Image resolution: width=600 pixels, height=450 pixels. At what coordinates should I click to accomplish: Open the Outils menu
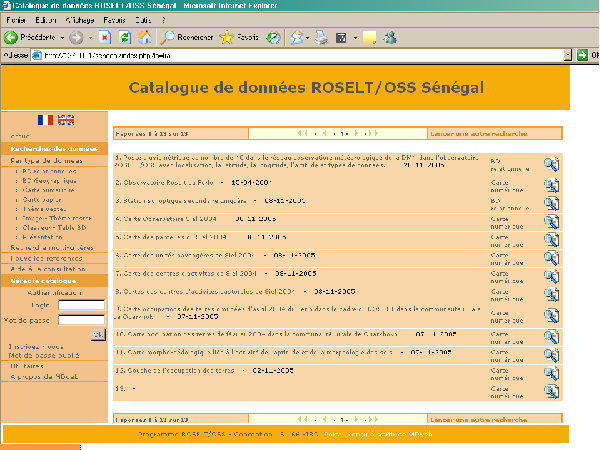pyautogui.click(x=143, y=20)
